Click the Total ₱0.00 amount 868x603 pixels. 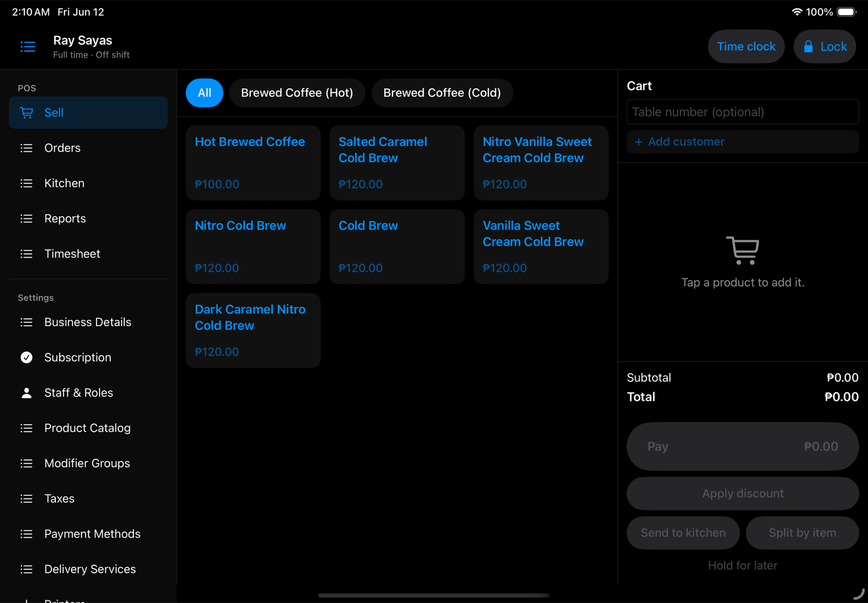point(841,397)
